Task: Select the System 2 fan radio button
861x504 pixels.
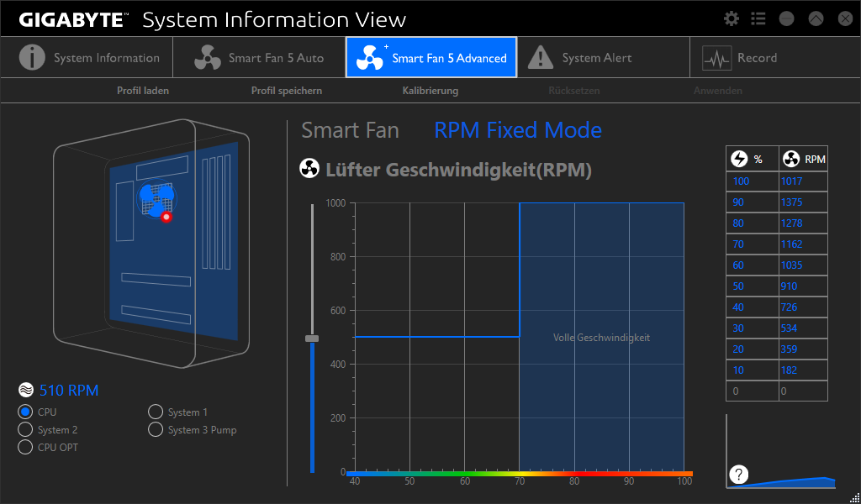Action: point(25,429)
